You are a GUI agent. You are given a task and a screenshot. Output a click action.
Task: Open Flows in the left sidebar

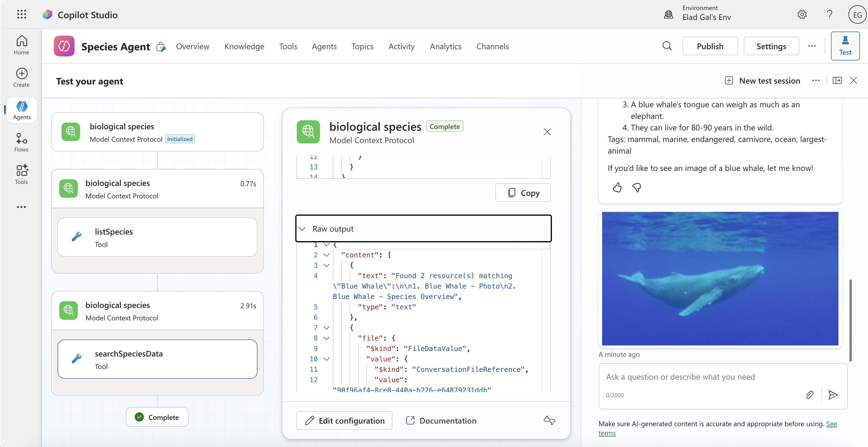click(21, 142)
